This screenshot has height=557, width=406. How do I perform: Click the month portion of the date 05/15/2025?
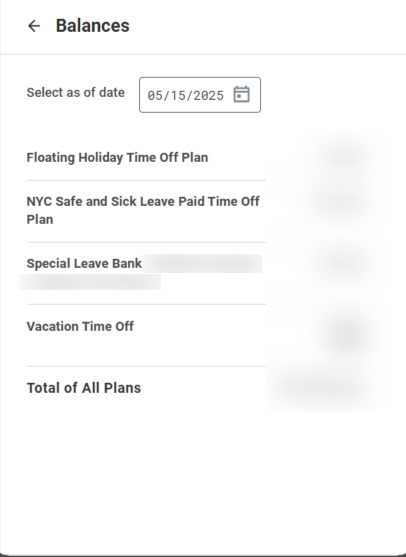155,95
